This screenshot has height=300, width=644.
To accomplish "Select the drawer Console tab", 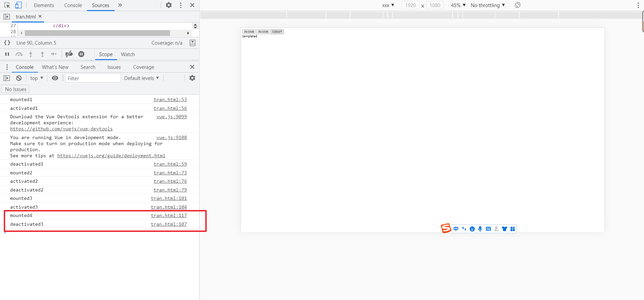I will pyautogui.click(x=25, y=67).
